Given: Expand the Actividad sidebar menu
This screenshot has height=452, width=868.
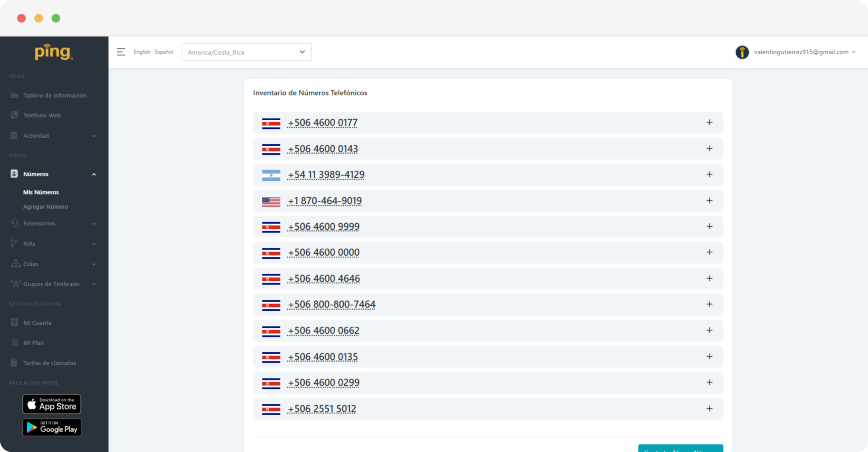Looking at the screenshot, I should click(54, 136).
